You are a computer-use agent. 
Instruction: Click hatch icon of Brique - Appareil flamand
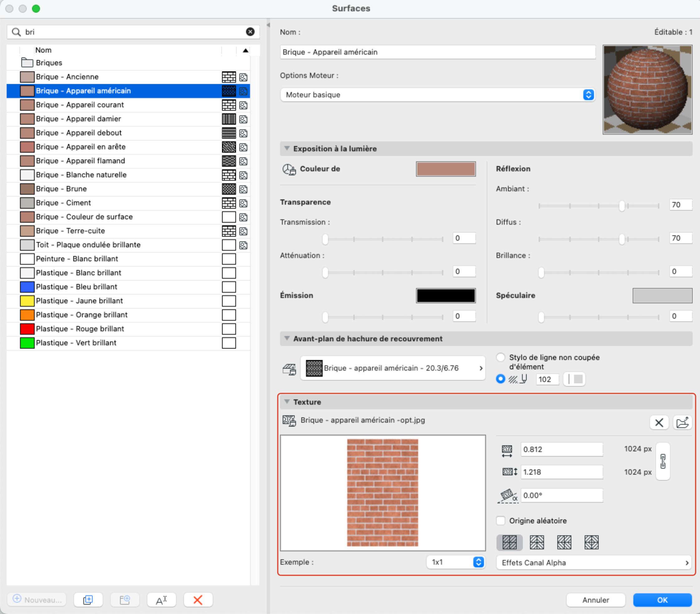click(229, 161)
